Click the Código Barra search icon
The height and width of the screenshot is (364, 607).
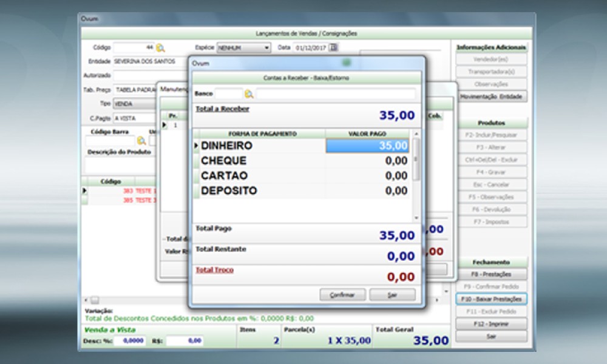click(x=141, y=141)
